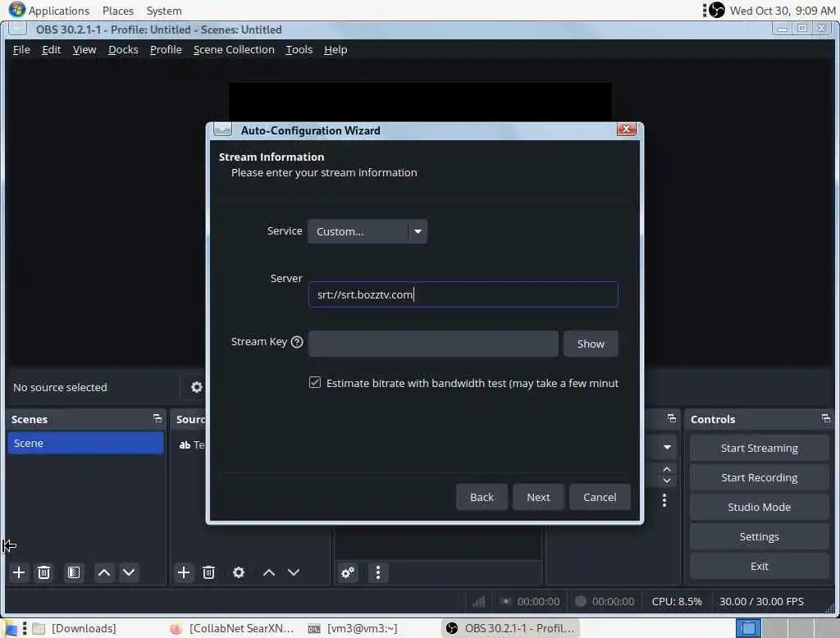840x638 pixels.
Task: Focus the Stream Key input field
Action: pyautogui.click(x=433, y=344)
